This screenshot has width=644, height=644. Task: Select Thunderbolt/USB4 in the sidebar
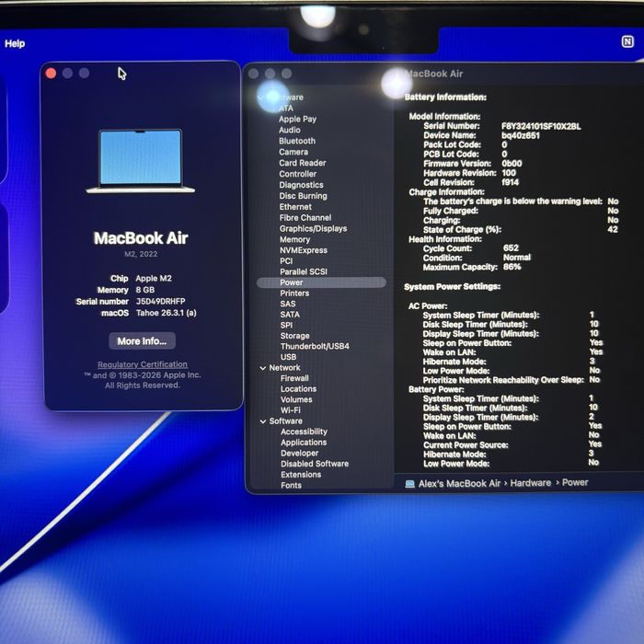click(315, 346)
